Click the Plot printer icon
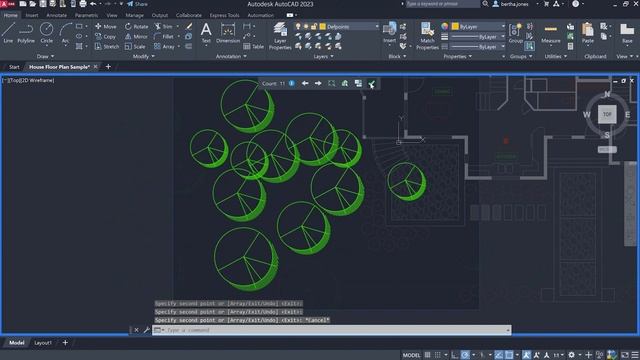640x360 pixels. [83, 4]
